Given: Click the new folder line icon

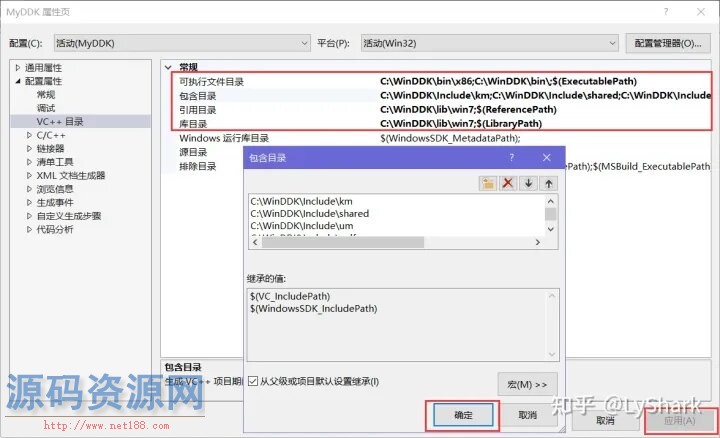Looking at the screenshot, I should [488, 183].
